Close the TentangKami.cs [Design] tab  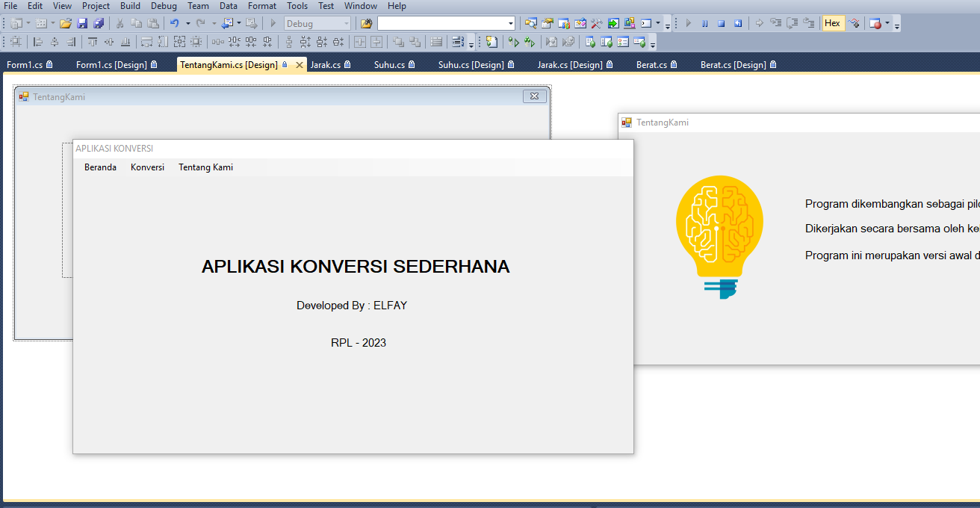(x=300, y=65)
